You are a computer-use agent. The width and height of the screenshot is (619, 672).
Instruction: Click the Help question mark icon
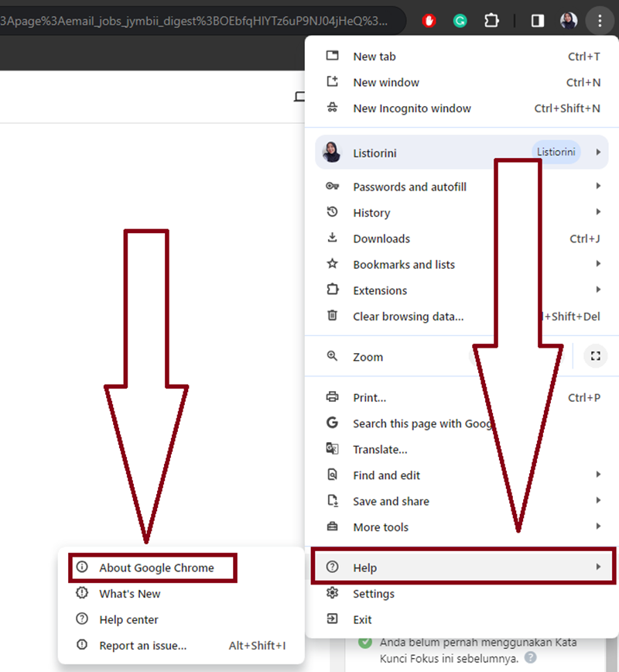click(333, 567)
